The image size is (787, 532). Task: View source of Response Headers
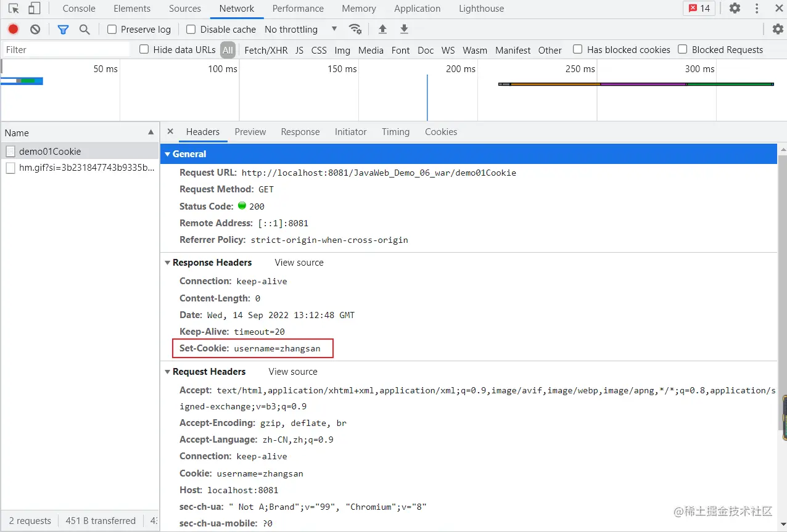[299, 262]
